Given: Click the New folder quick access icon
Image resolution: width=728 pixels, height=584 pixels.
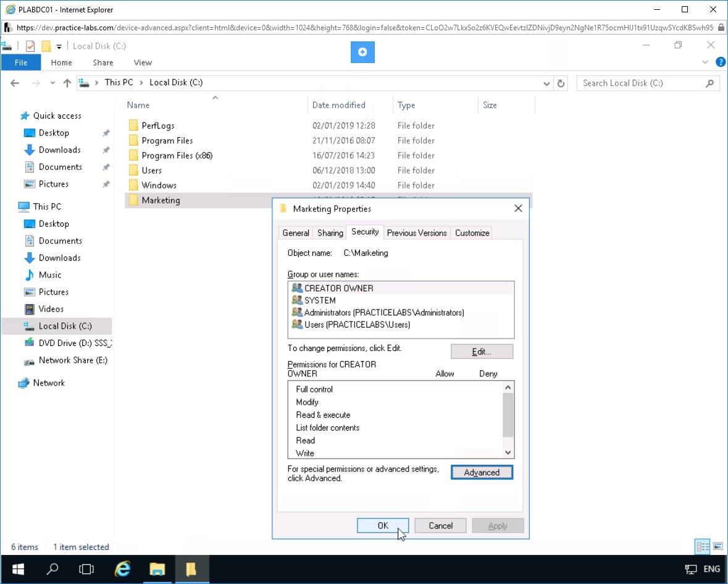Looking at the screenshot, I should coord(46,46).
